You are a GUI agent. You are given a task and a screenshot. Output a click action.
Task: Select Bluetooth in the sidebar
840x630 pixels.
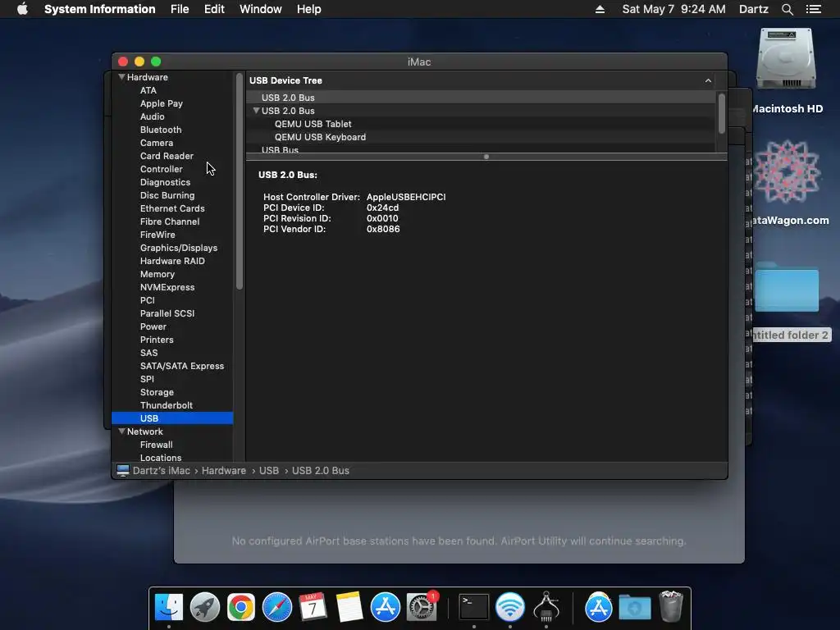[161, 130]
